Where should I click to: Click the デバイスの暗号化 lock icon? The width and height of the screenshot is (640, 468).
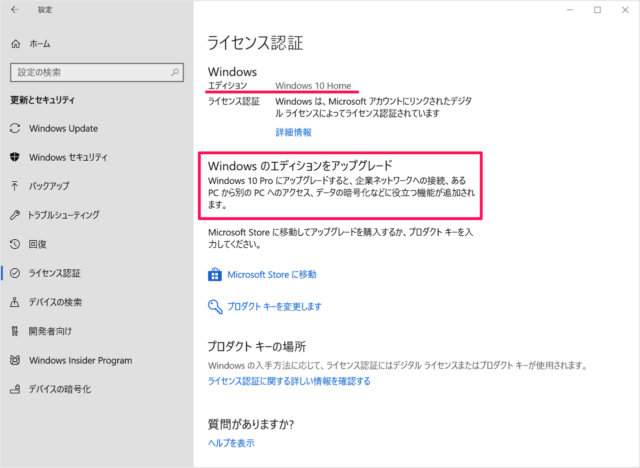click(15, 389)
